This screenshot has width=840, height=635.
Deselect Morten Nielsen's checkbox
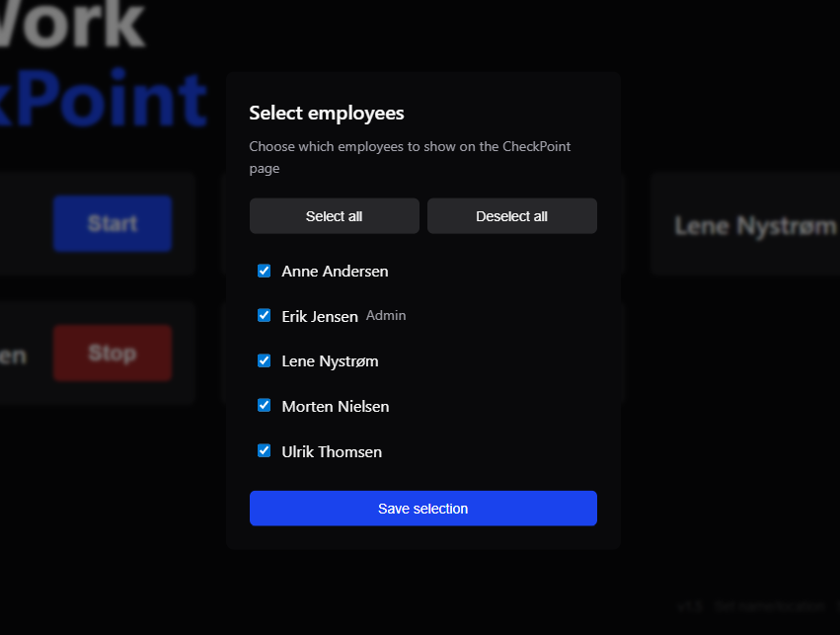(x=264, y=405)
